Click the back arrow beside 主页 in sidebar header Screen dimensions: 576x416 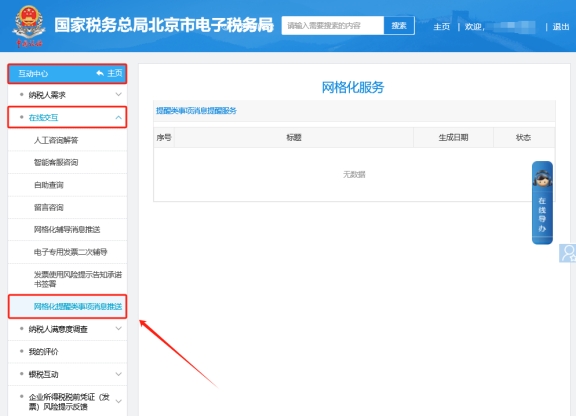click(100, 73)
